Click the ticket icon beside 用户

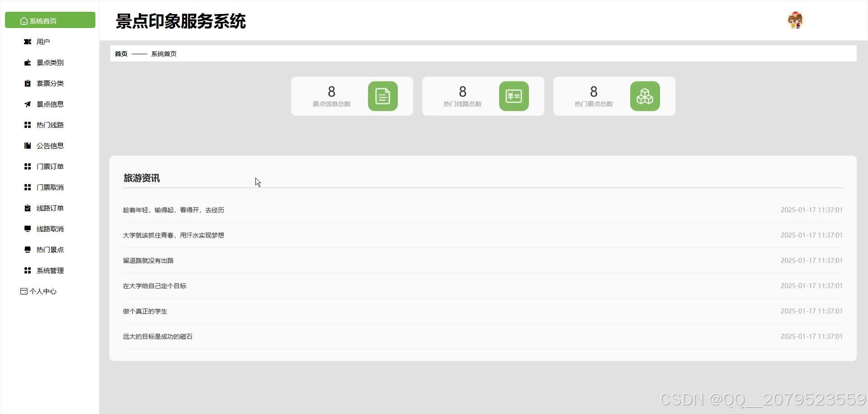pyautogui.click(x=28, y=42)
